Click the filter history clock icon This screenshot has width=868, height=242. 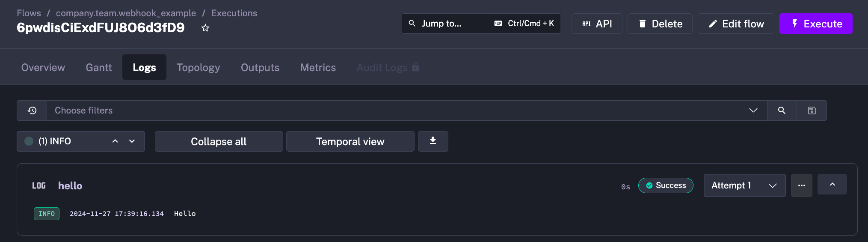coord(32,111)
